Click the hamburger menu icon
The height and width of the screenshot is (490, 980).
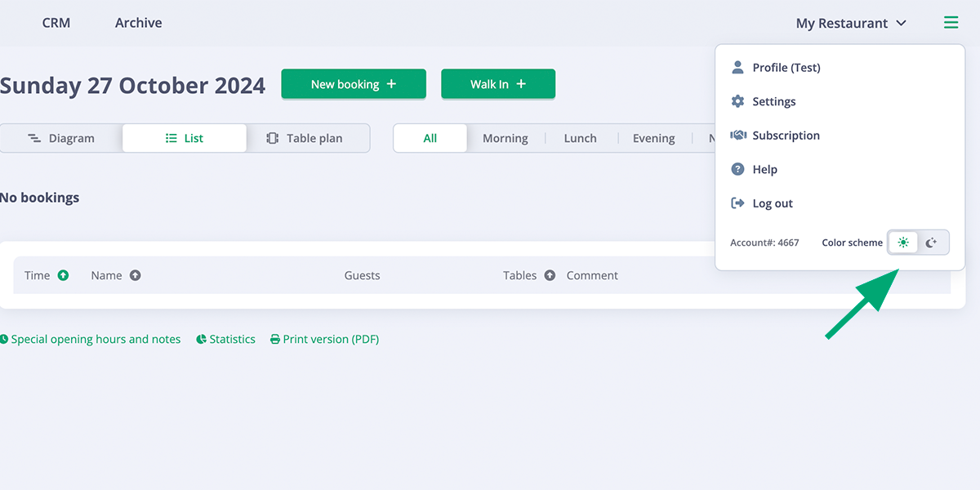[951, 23]
